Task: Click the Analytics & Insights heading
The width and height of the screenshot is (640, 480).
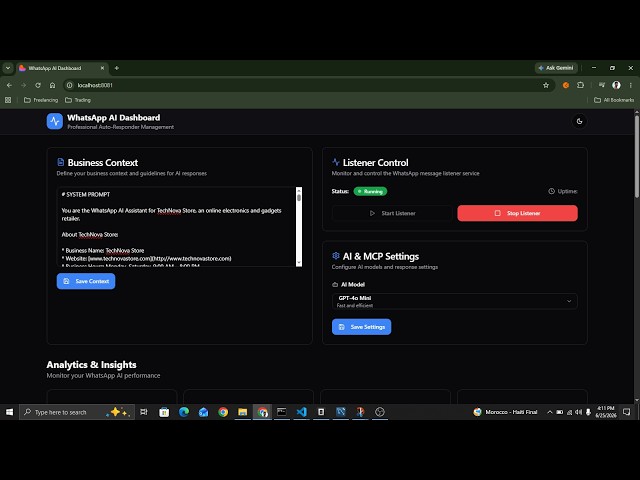Action: click(91, 364)
